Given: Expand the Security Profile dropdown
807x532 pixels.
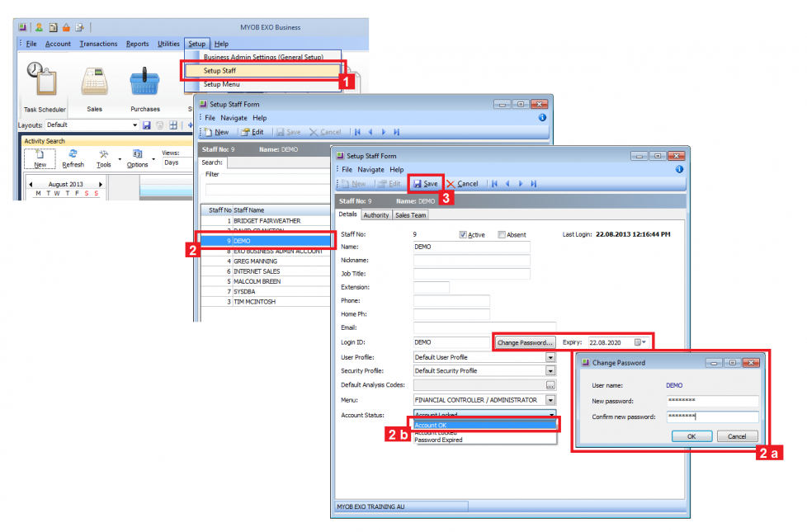Looking at the screenshot, I should point(550,370).
